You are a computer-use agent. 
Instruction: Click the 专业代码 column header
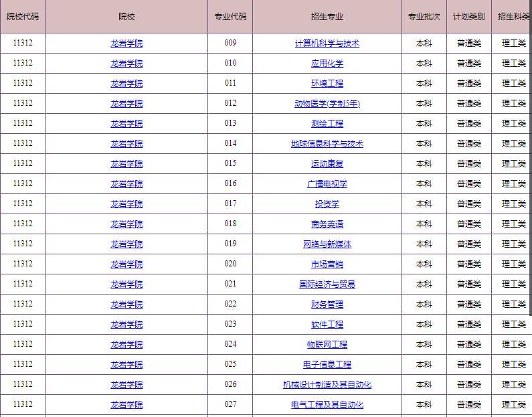click(230, 16)
